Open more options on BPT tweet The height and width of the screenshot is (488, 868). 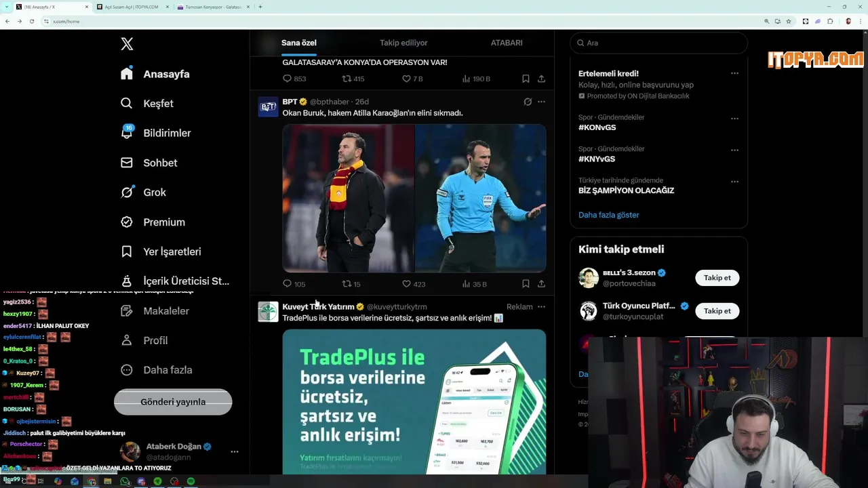click(541, 102)
